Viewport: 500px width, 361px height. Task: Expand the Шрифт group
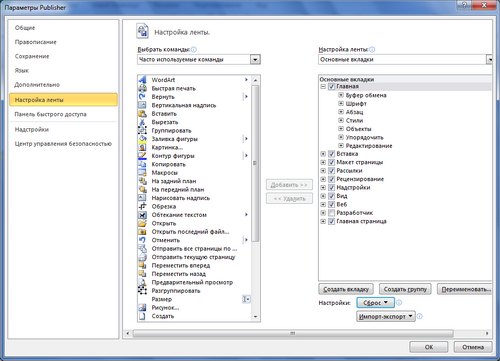click(x=341, y=103)
